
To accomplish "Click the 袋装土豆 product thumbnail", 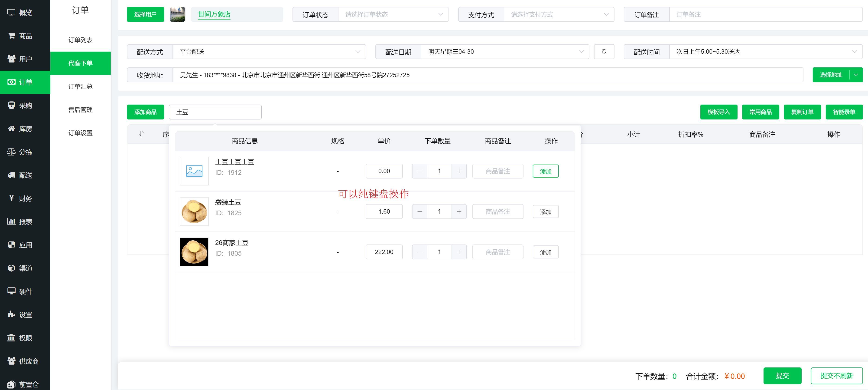I will (x=194, y=212).
